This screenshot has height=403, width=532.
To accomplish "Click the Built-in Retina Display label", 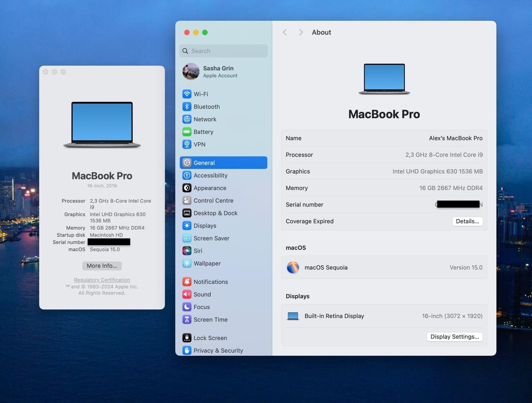I will [x=334, y=316].
